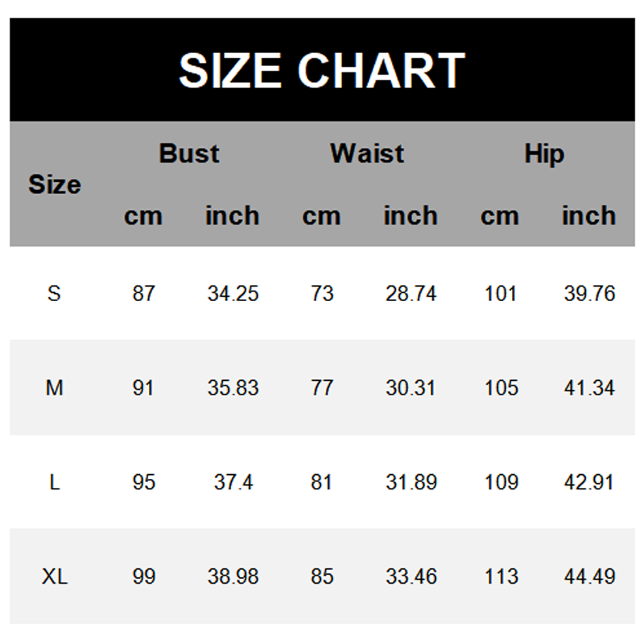Image resolution: width=644 pixels, height=644 pixels.
Task: Select the Waist column header
Action: [x=367, y=153]
